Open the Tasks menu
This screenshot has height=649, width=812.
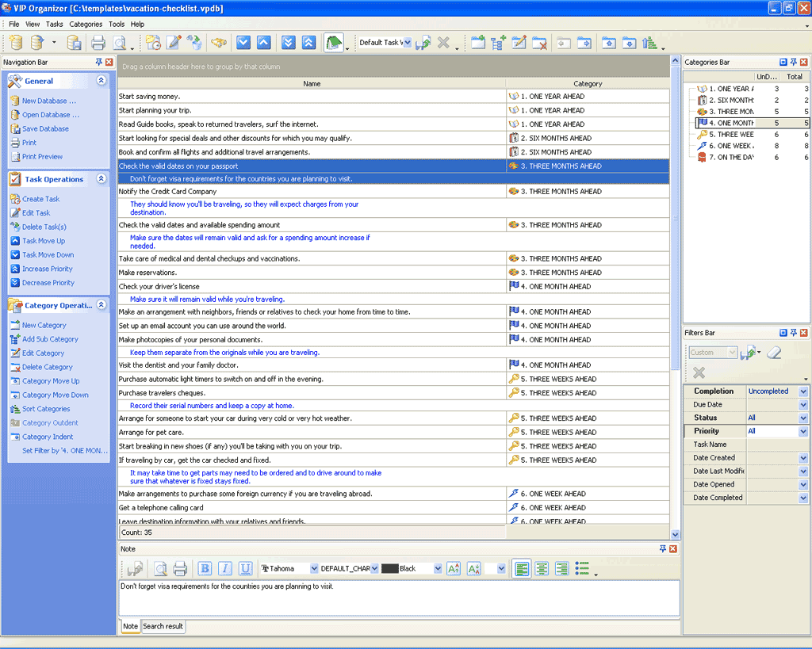pyautogui.click(x=55, y=24)
